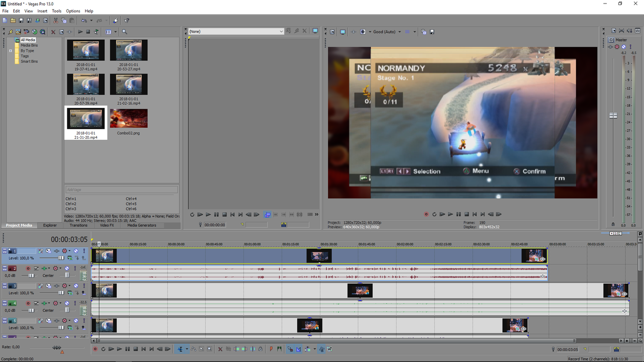Image resolution: width=644 pixels, height=362 pixels.
Task: Open Video Preview on external monitor icon
Action: tap(343, 32)
